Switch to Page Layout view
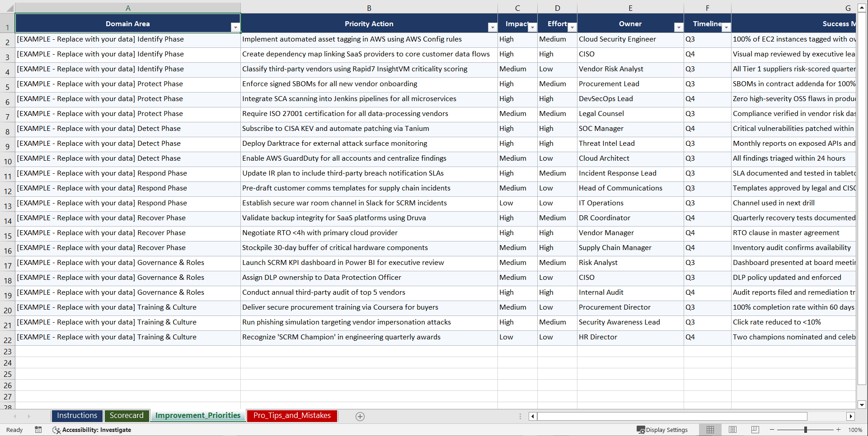 point(732,430)
